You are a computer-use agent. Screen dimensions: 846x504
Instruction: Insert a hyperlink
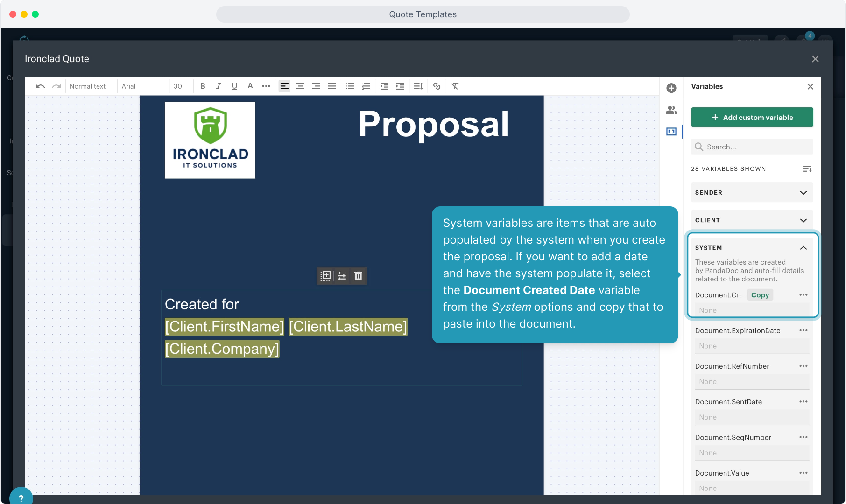coord(437,86)
